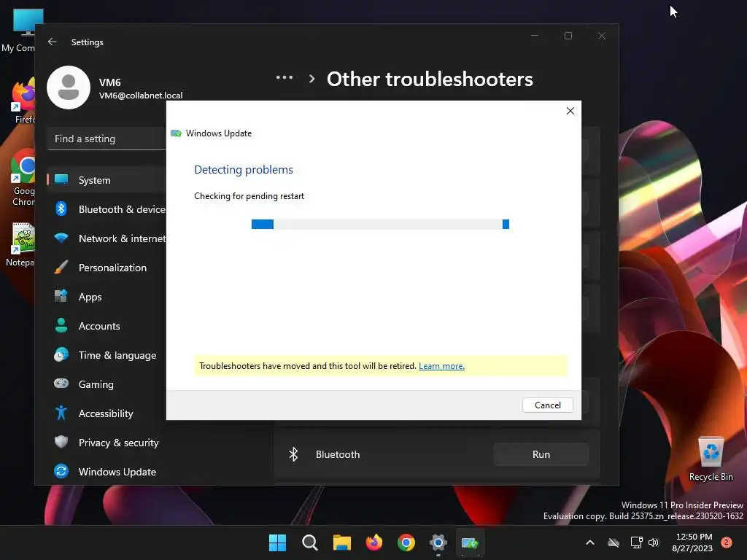
Task: Click the Accessibility figure icon
Action: (x=61, y=413)
